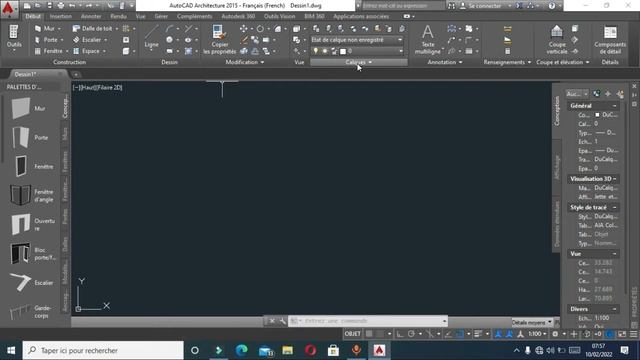Close the command line with X icon
640x360 pixels.
tap(272, 321)
